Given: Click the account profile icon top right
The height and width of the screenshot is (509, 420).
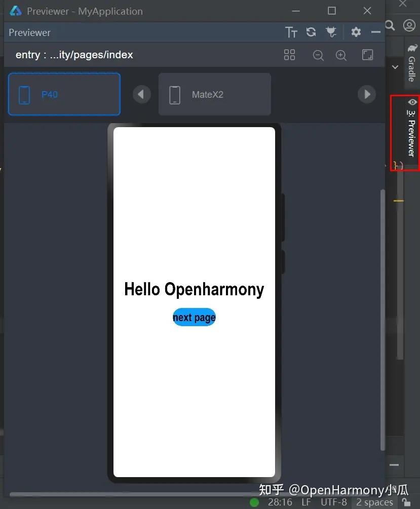Looking at the screenshot, I should (x=409, y=25).
